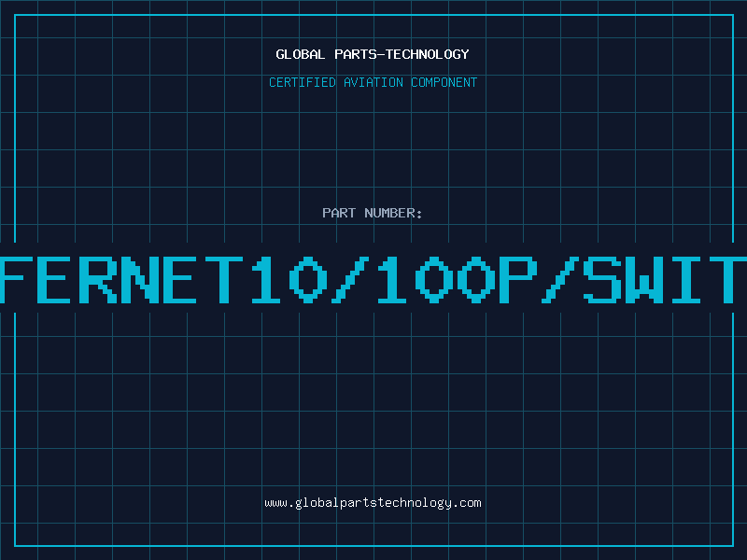The image size is (747, 560).
Task: Click the large FERNET10/100P/SWIT part number
Action: click(373, 279)
